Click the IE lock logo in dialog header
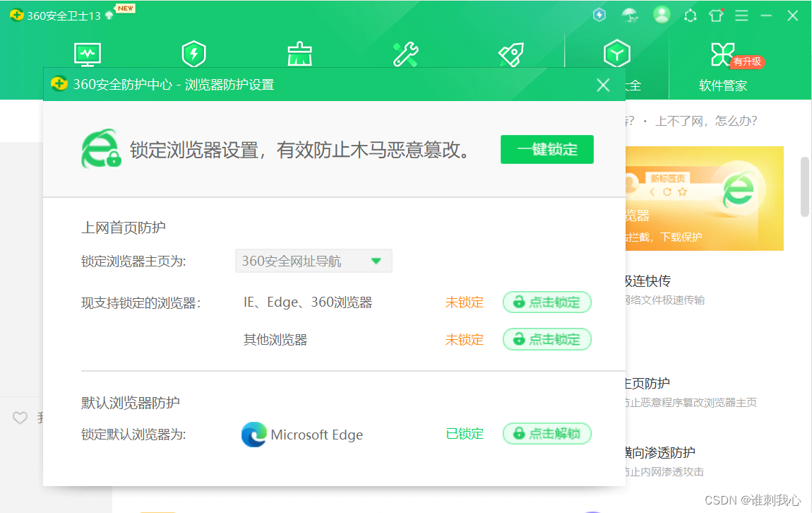This screenshot has width=812, height=513. pyautogui.click(x=101, y=148)
